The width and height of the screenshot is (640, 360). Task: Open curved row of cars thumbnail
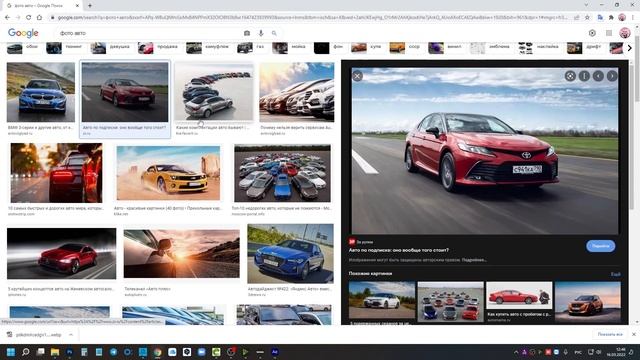[x=214, y=92]
